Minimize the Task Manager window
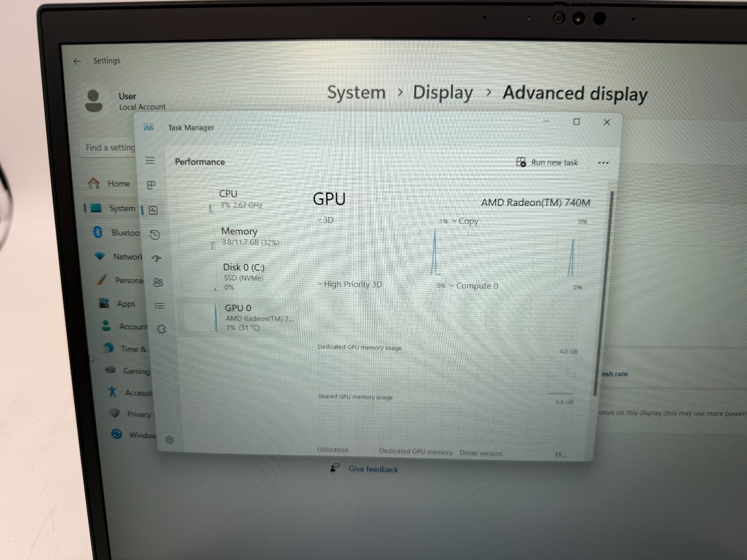This screenshot has width=747, height=560. click(x=546, y=121)
